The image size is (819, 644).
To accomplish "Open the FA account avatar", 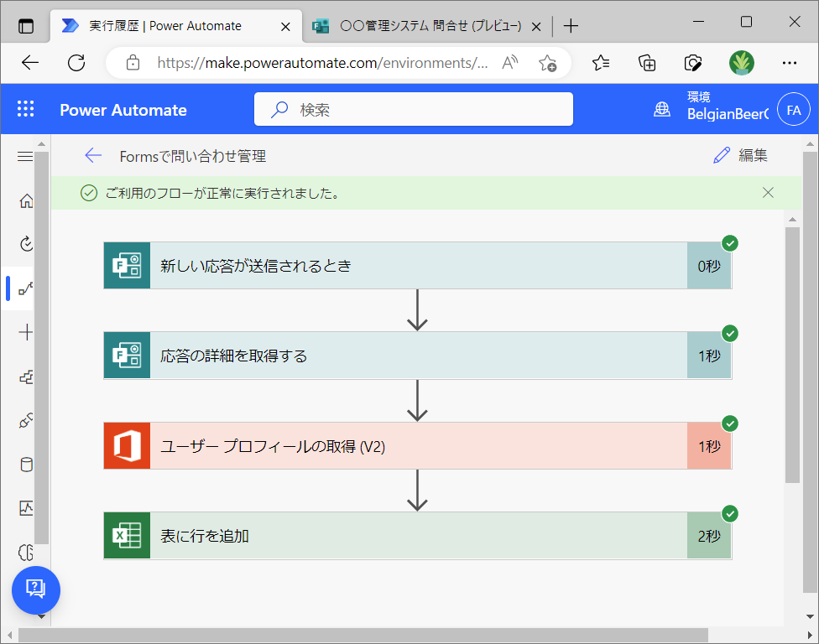I will tap(794, 110).
